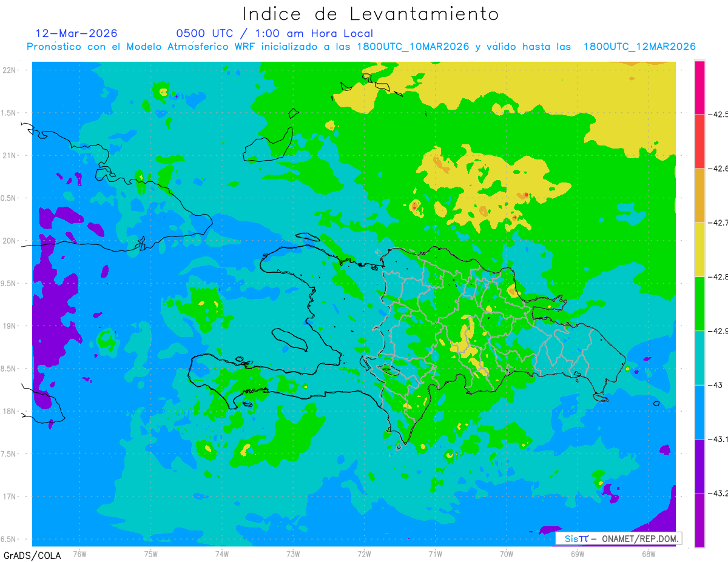Select the date text "12-Mar-2026"
The image size is (728, 562).
(77, 33)
